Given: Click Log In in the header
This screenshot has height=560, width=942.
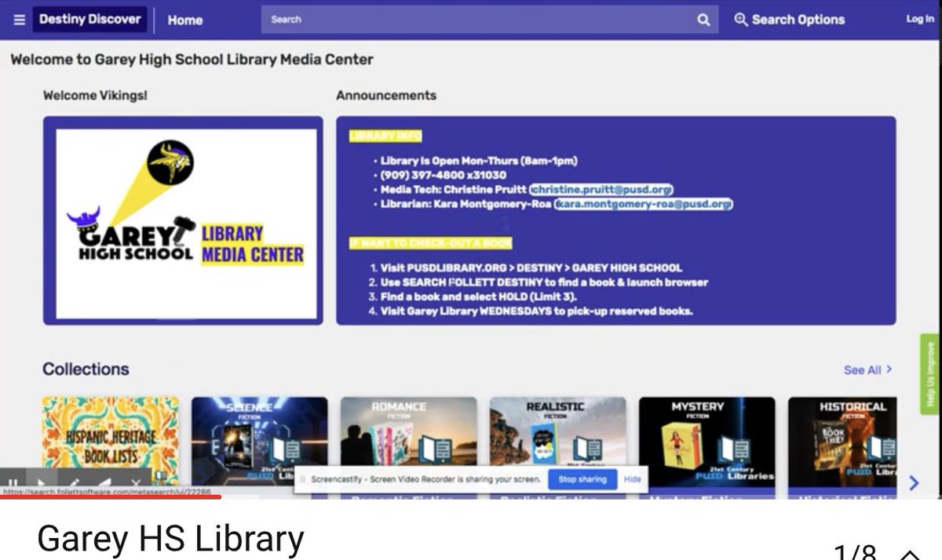Looking at the screenshot, I should [920, 19].
